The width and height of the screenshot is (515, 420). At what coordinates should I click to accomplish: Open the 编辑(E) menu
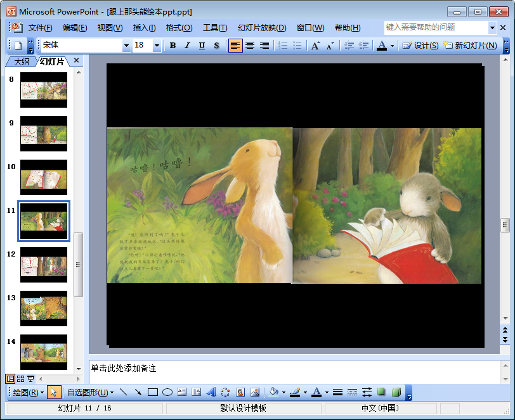(x=75, y=28)
